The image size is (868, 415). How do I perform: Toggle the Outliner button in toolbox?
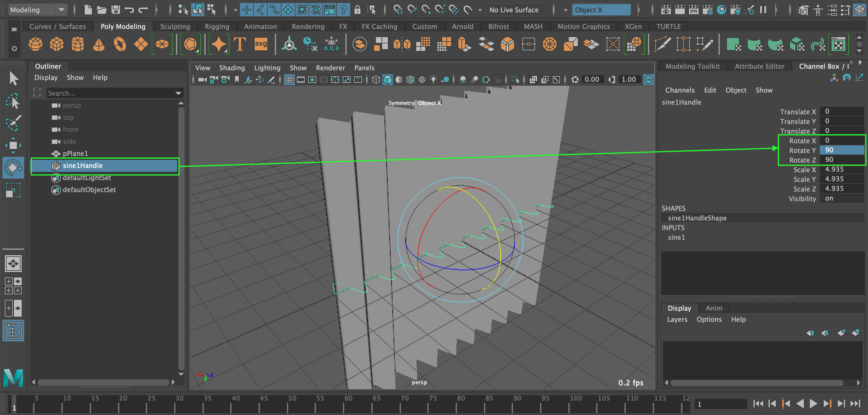tap(14, 330)
